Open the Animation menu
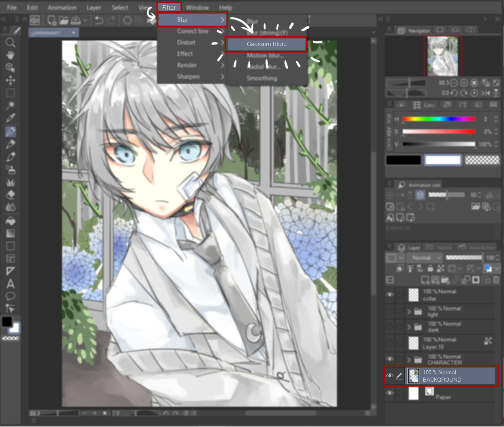504x427 pixels. point(62,8)
